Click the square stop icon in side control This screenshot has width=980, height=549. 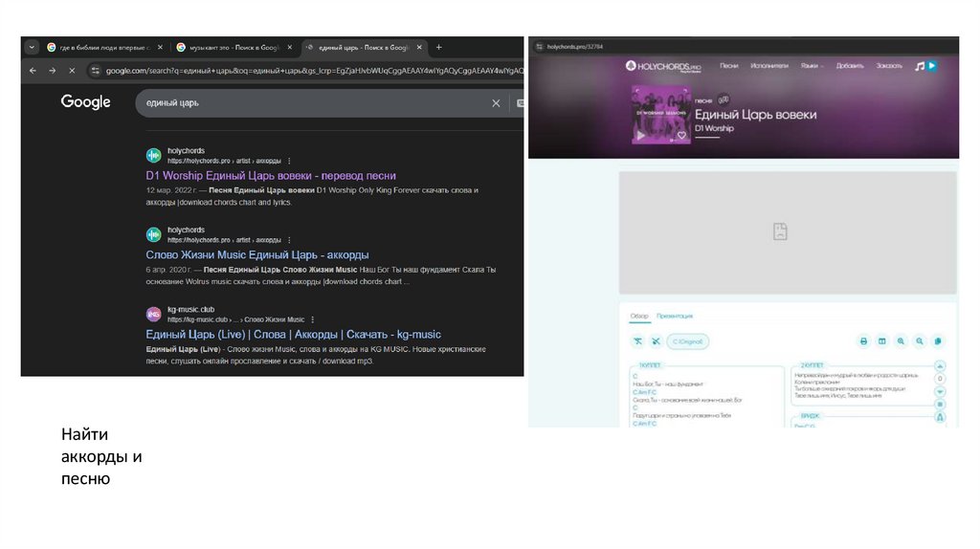940,405
